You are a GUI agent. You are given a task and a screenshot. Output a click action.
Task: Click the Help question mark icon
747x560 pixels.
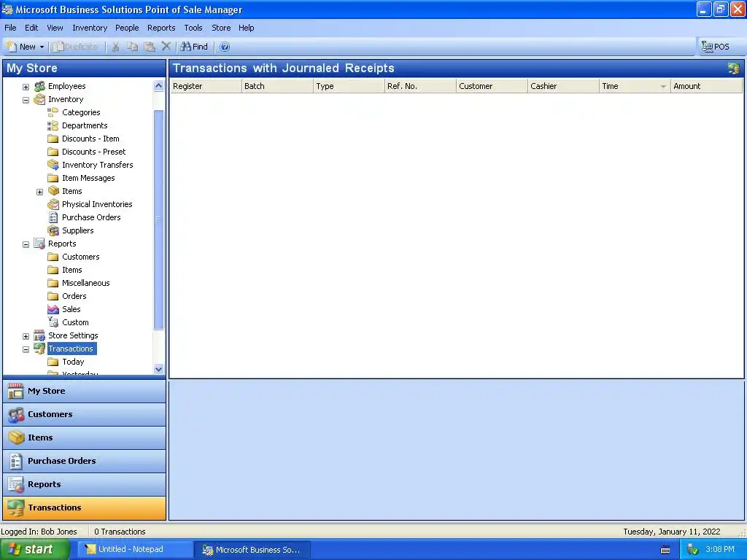tap(225, 47)
